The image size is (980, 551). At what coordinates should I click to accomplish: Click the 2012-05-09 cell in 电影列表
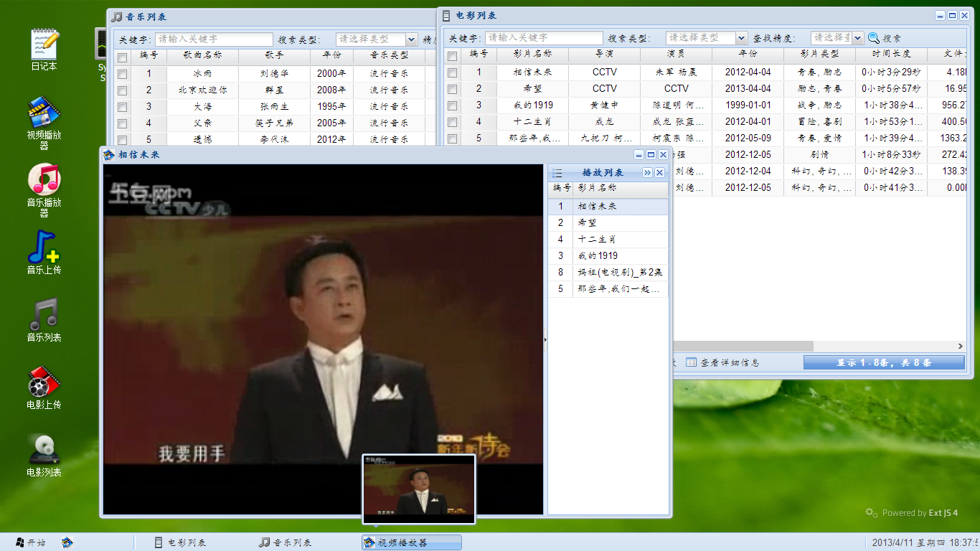pos(748,138)
